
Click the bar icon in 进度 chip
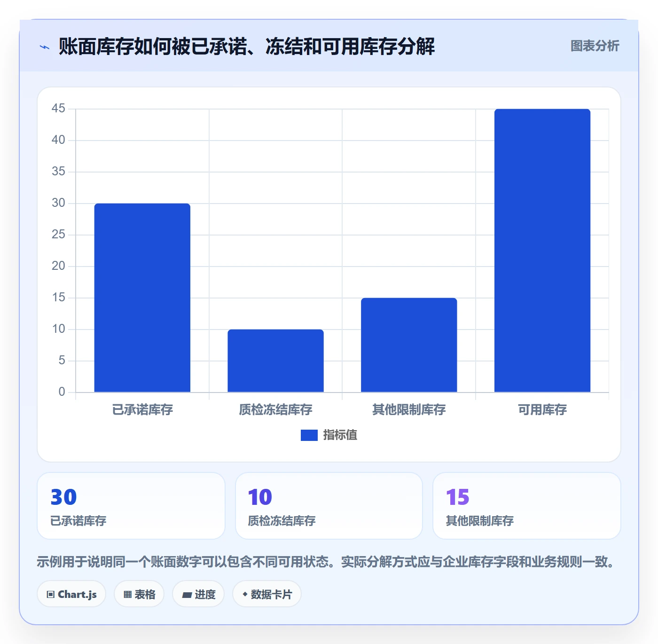(187, 595)
